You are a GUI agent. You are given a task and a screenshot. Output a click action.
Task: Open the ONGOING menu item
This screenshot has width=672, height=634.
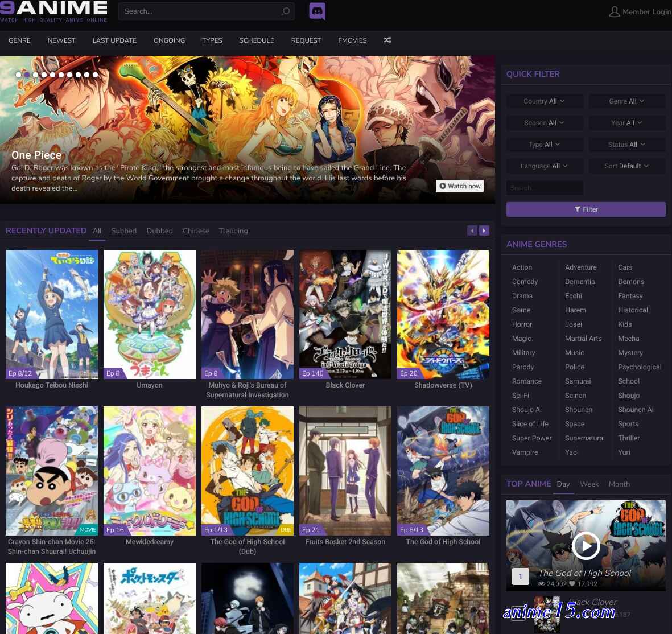pyautogui.click(x=170, y=40)
